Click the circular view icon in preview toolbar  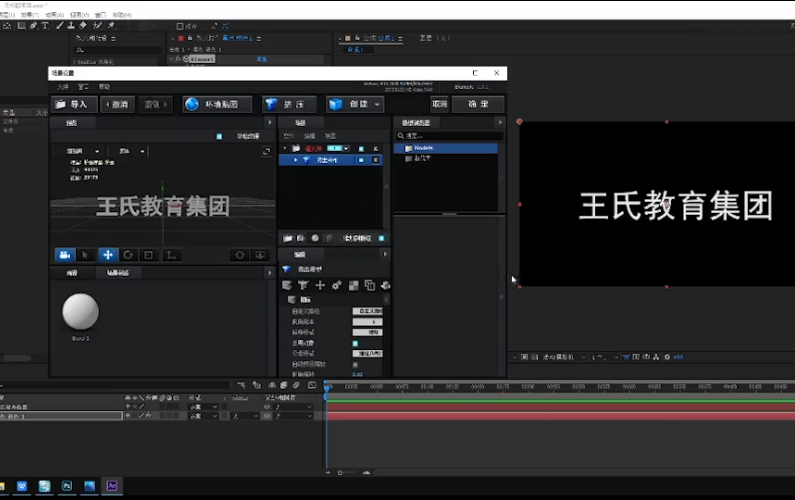coord(240,255)
